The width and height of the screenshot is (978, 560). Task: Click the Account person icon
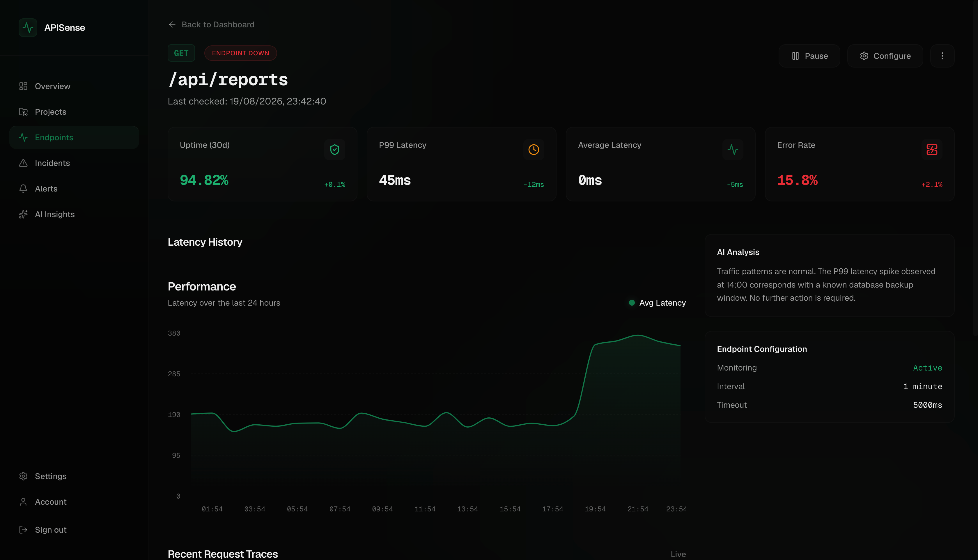[23, 502]
